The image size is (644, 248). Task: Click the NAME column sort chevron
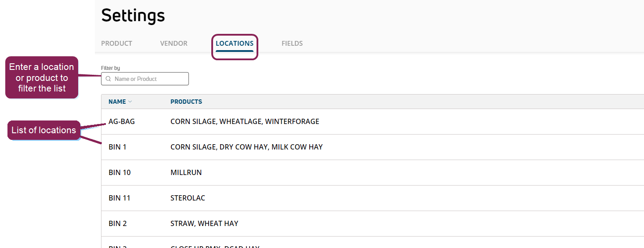click(x=130, y=102)
